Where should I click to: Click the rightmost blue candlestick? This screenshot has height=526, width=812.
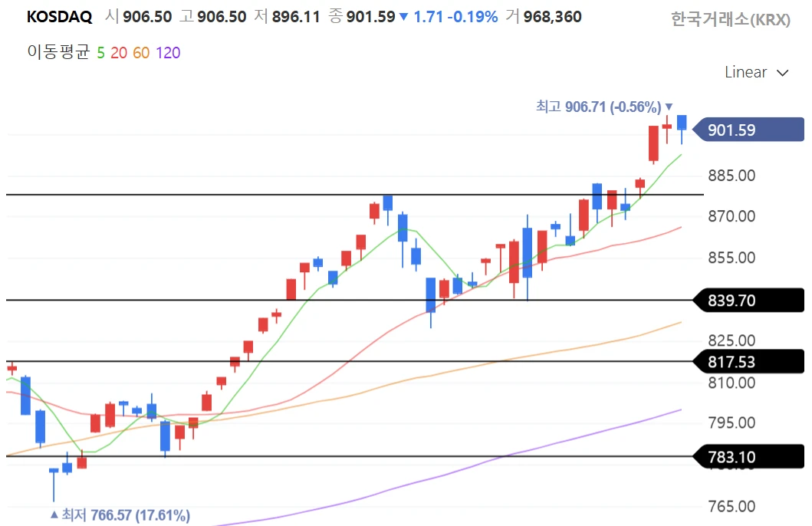[x=682, y=123]
